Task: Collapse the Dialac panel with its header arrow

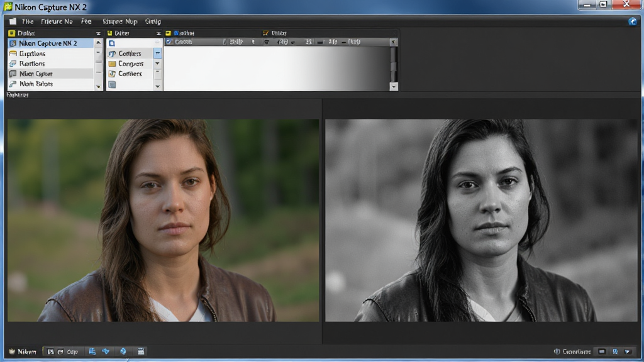Action: [98, 33]
